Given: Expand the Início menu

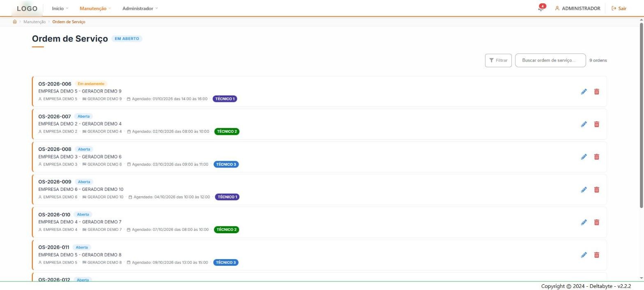Looking at the screenshot, I should coord(60,8).
